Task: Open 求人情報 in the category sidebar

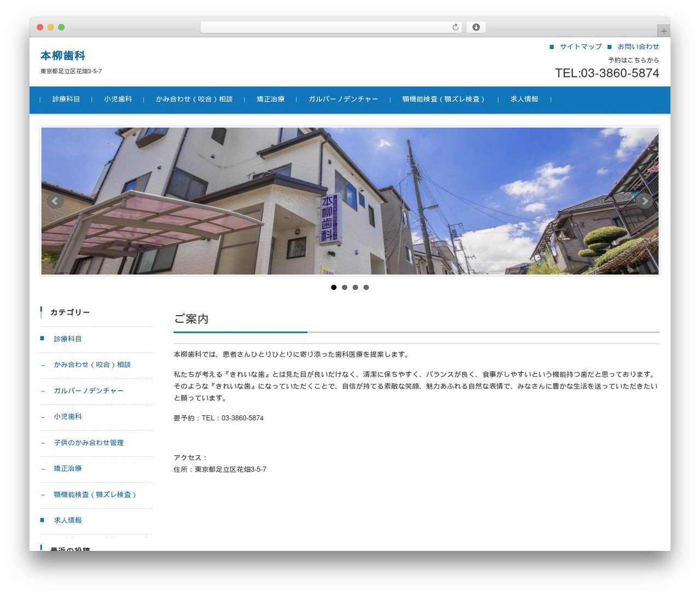Action: tap(68, 521)
